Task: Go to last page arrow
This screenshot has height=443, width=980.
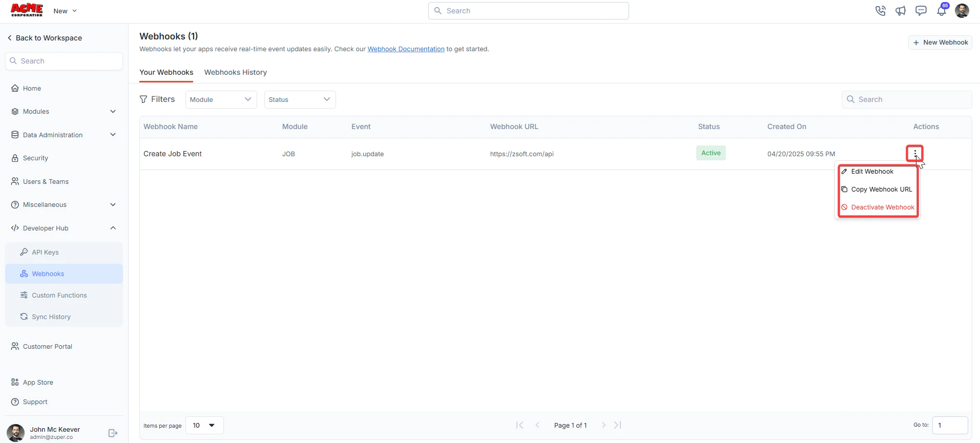Action: coord(618,425)
